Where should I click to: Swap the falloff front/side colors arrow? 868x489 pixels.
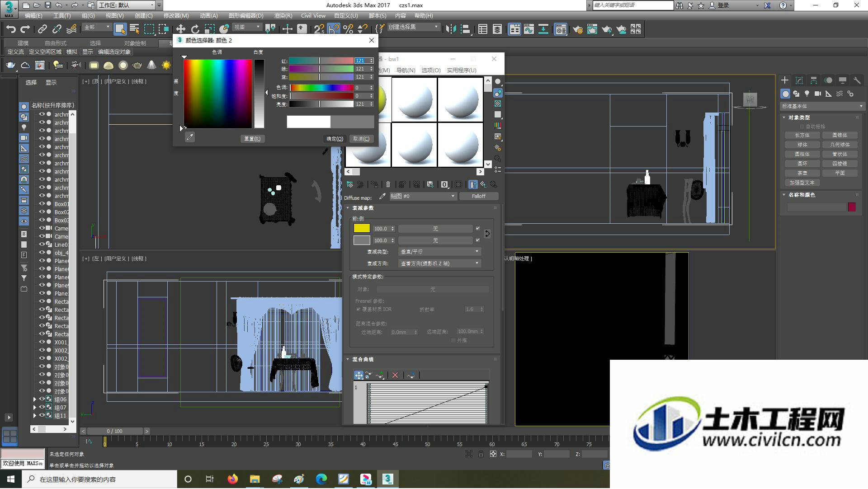[487, 234]
